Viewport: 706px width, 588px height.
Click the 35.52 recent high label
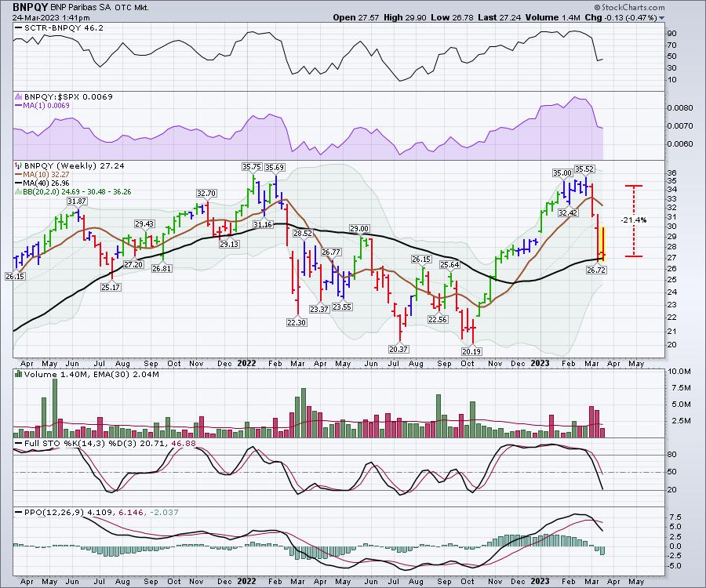584,169
